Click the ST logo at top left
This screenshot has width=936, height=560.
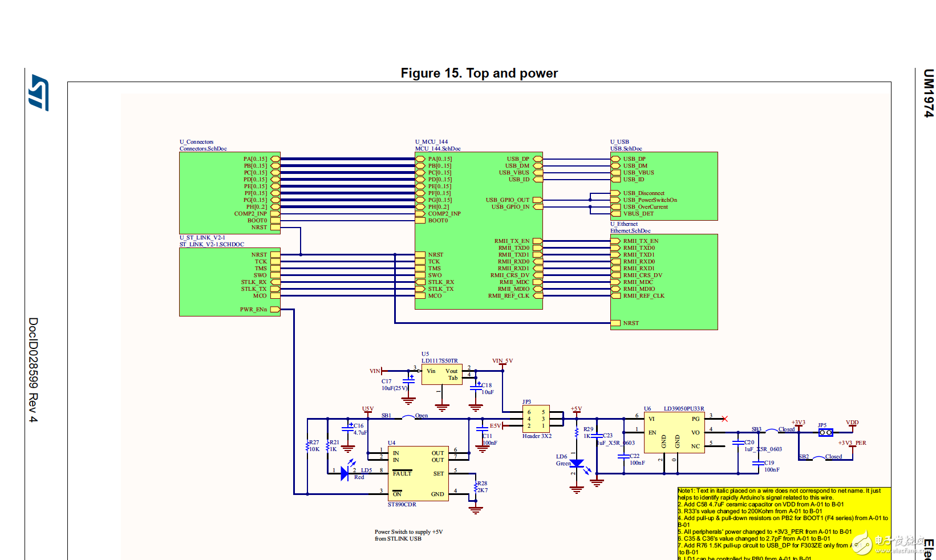39,92
